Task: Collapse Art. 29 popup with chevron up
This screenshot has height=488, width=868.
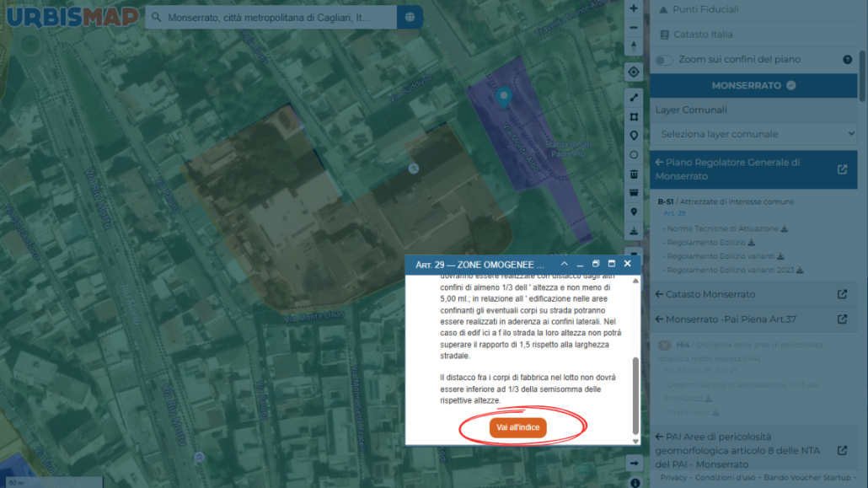Action: point(564,264)
